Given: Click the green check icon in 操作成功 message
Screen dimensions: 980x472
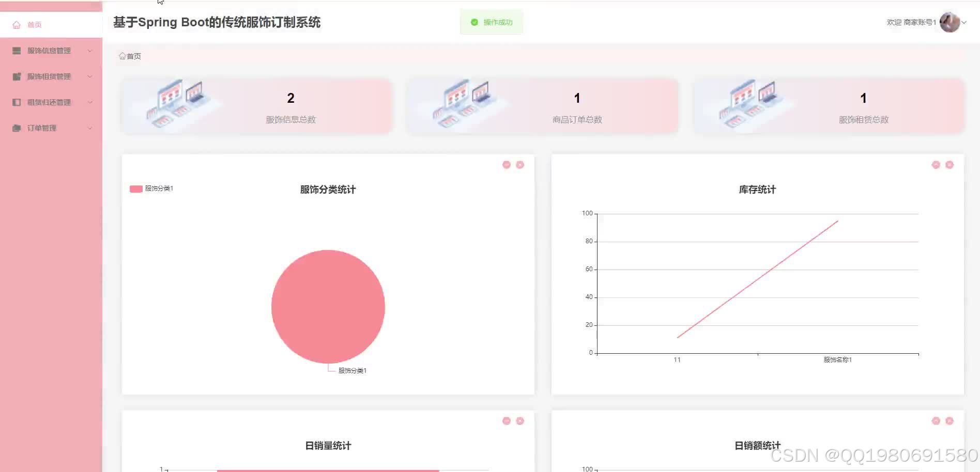Looking at the screenshot, I should click(474, 22).
